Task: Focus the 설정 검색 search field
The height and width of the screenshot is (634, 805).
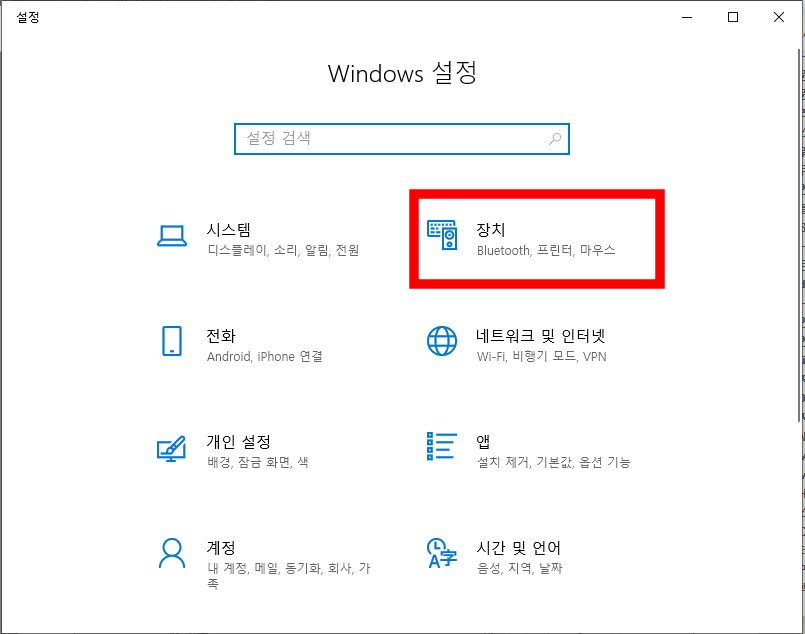Action: (x=401, y=139)
